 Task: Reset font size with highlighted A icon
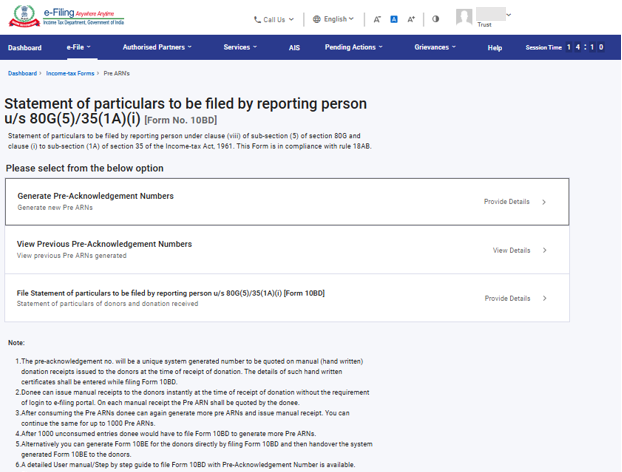tap(394, 19)
